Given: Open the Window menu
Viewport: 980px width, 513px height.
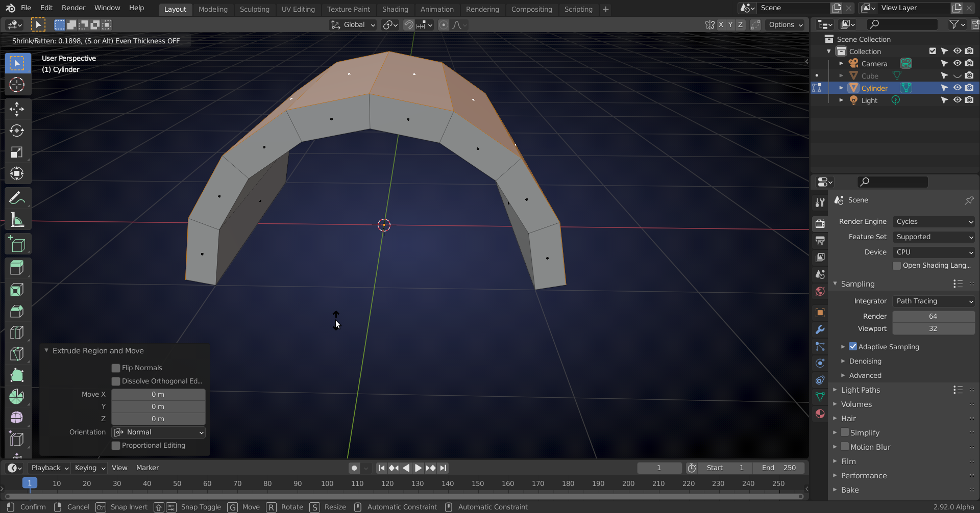Looking at the screenshot, I should point(107,8).
